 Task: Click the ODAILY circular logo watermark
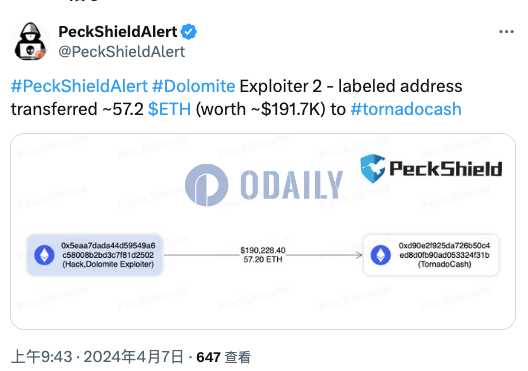point(206,185)
